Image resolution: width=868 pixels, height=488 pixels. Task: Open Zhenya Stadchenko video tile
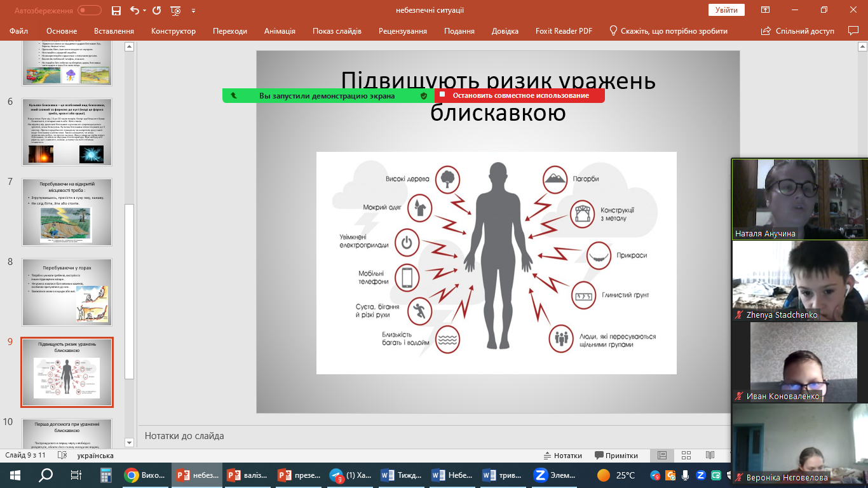point(799,281)
